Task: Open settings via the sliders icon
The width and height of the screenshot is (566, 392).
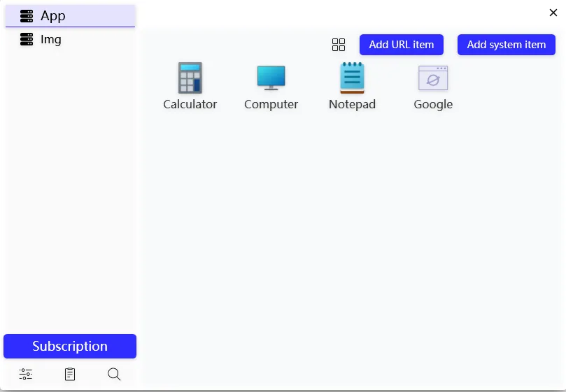Action: (x=26, y=374)
